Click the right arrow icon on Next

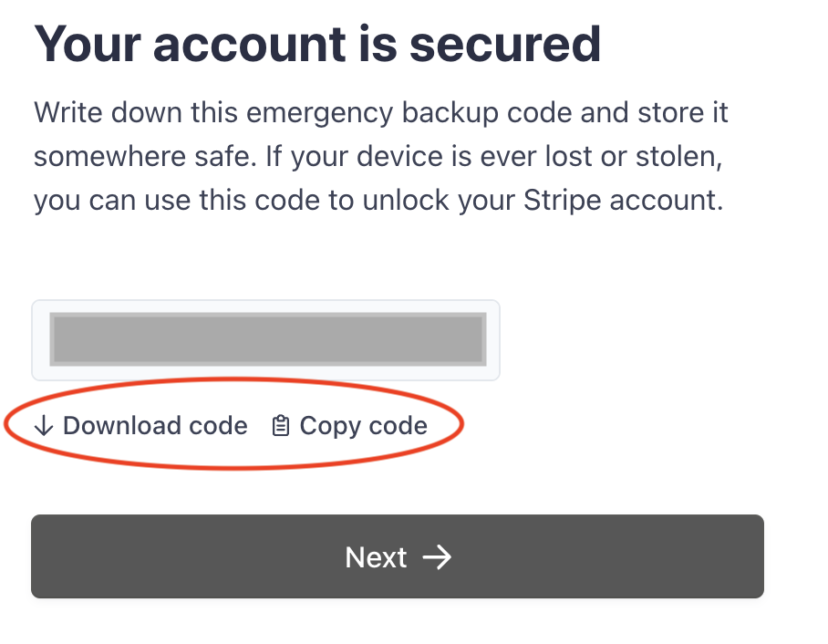pos(438,557)
